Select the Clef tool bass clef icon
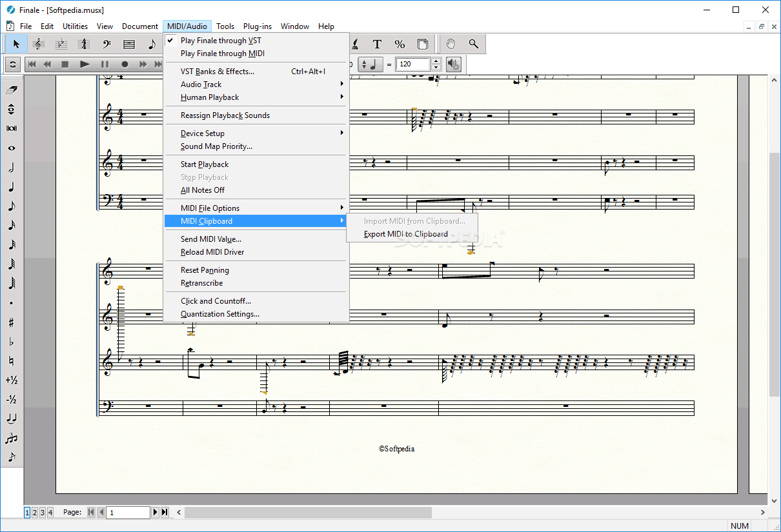The width and height of the screenshot is (781, 532). [107, 44]
